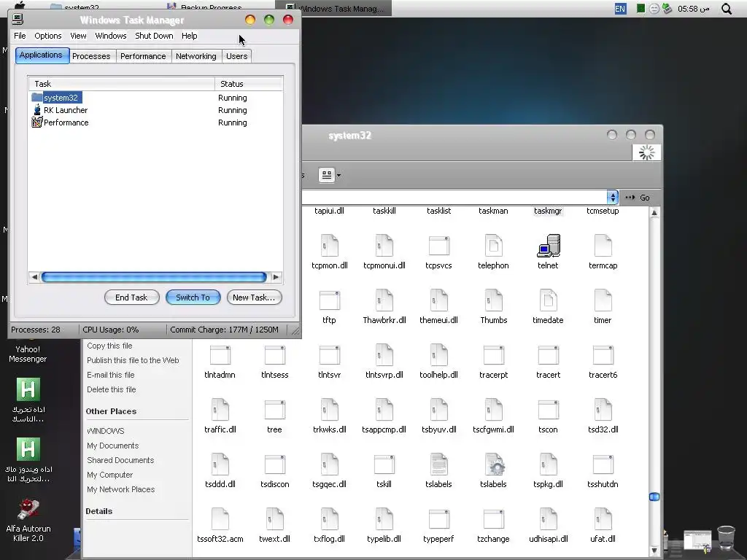Switch to the Users tab
The height and width of the screenshot is (560, 747).
point(237,56)
